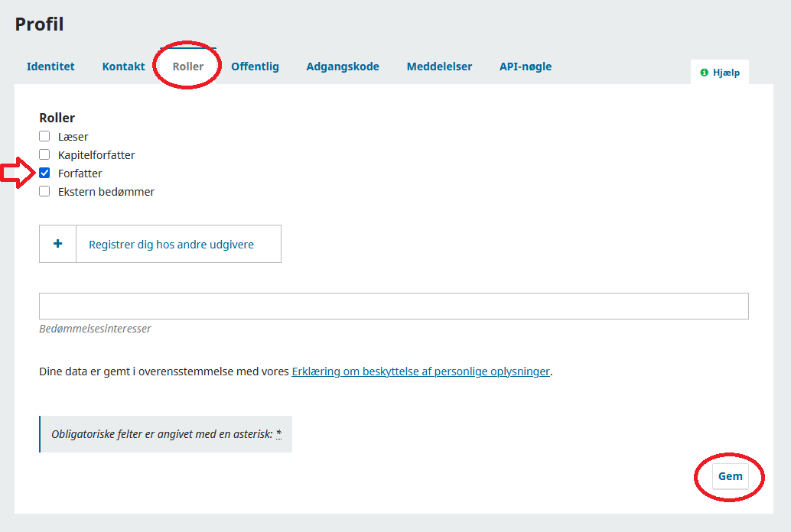Show the Meddelelser tab
Viewport: 791px width, 532px height.
pos(439,66)
